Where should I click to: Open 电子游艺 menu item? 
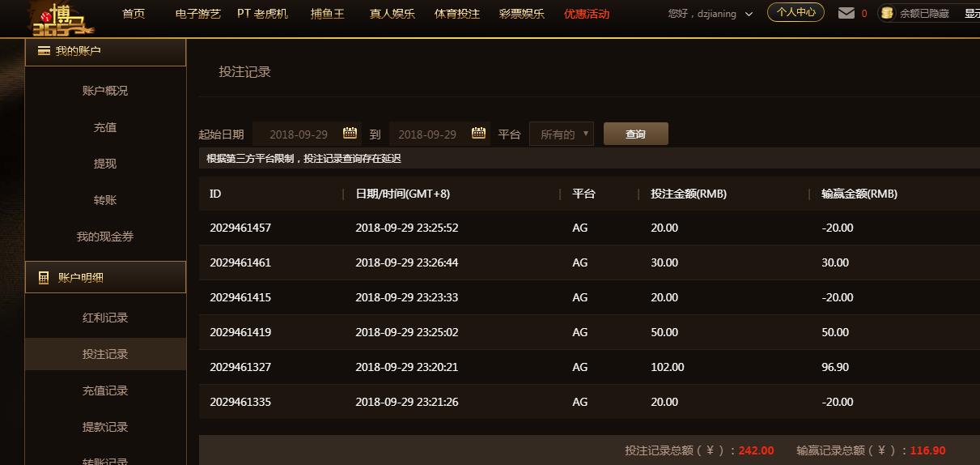tap(197, 14)
